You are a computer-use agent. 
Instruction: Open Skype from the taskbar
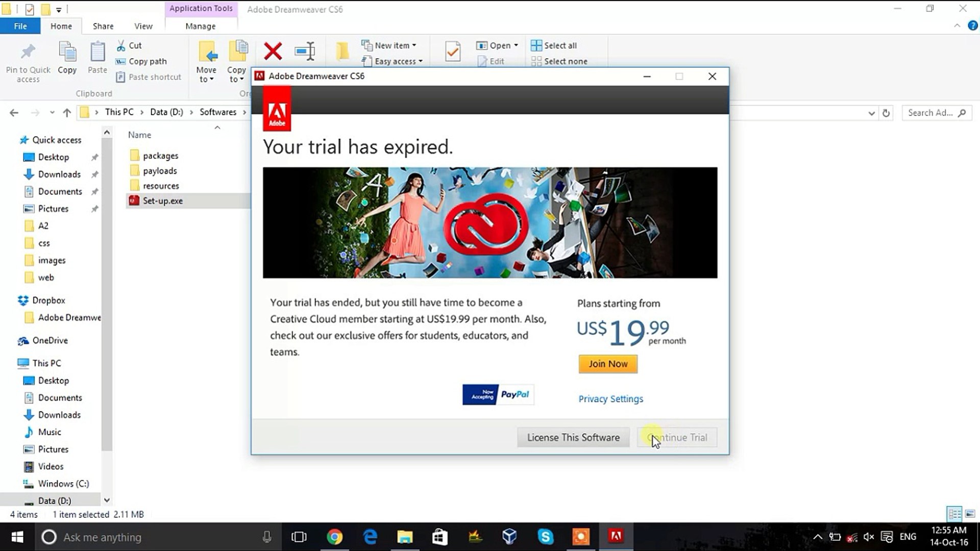pos(545,537)
